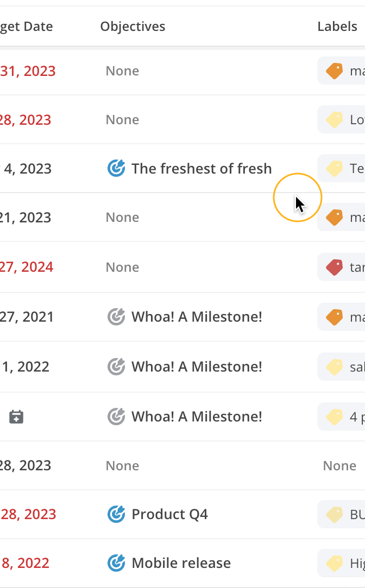The image size is (365, 588).
Task: Add a label where Labels shows None
Action: point(339,466)
